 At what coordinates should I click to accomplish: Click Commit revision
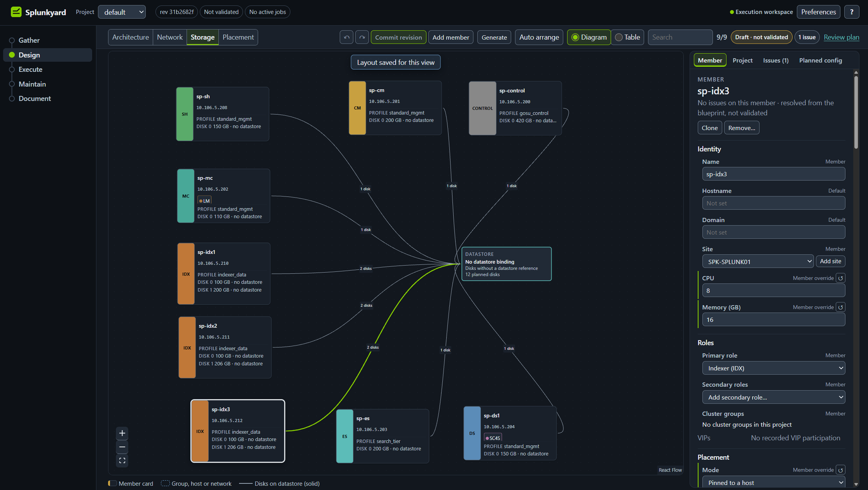pyautogui.click(x=398, y=37)
